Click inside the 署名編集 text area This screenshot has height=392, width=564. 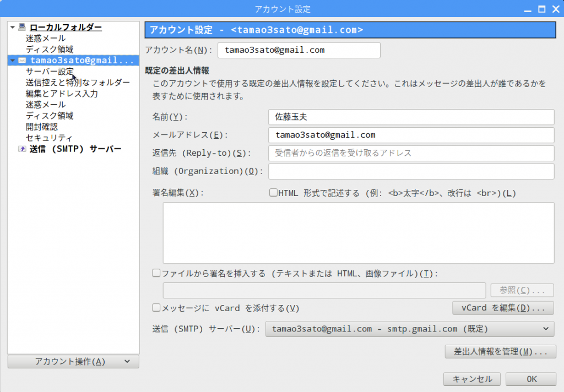[358, 233]
